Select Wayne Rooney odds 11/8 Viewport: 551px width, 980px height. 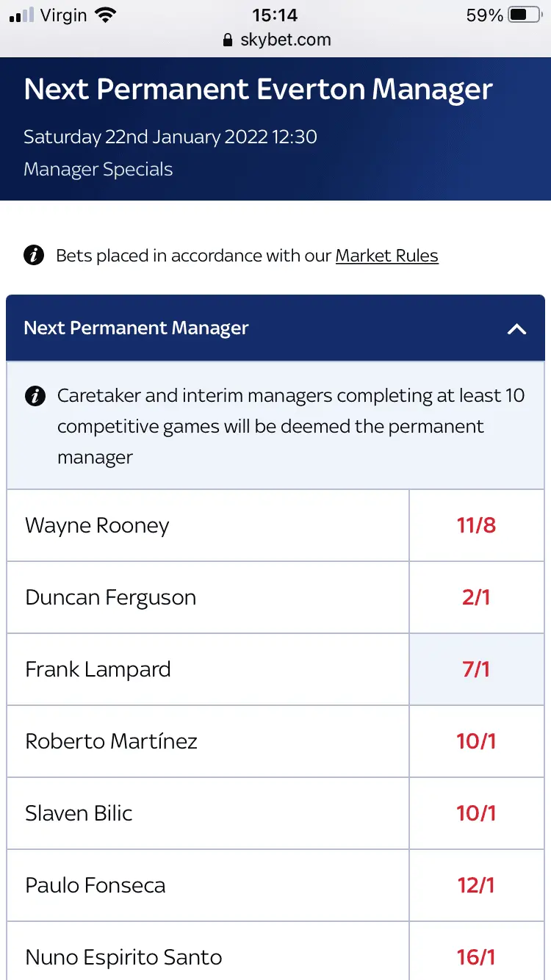[x=476, y=525]
